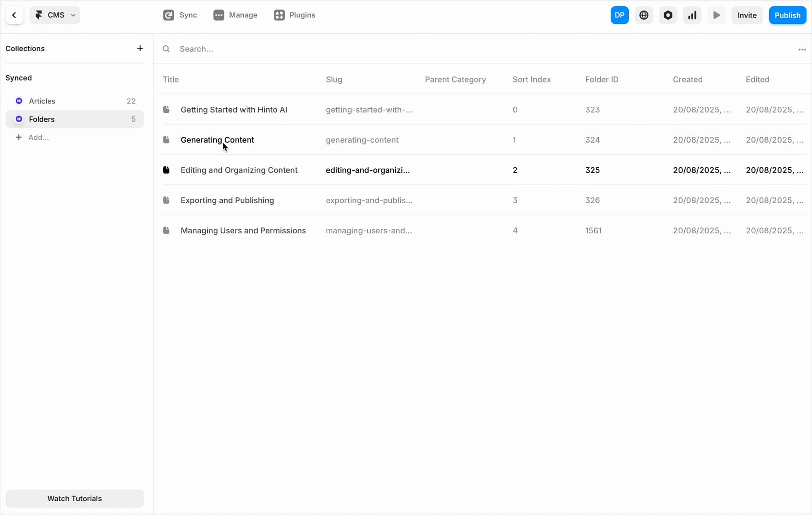Click the Articles collection sync icon

pos(19,101)
